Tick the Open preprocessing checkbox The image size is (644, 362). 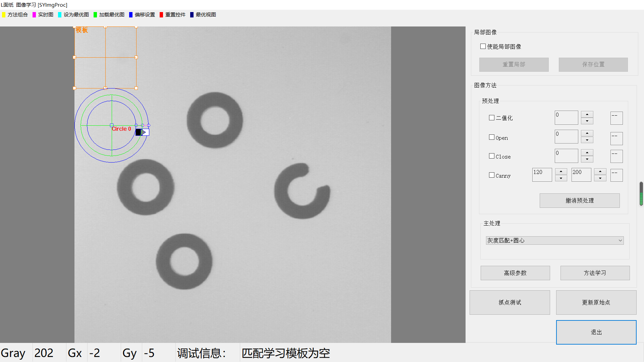point(492,137)
